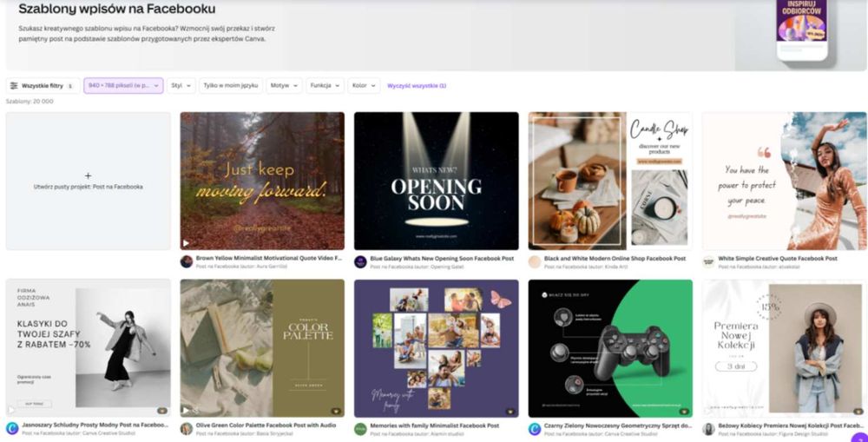Screen dimensions: 868x442
Task: Open the Wszystkie filtry filter panel
Action: point(41,86)
